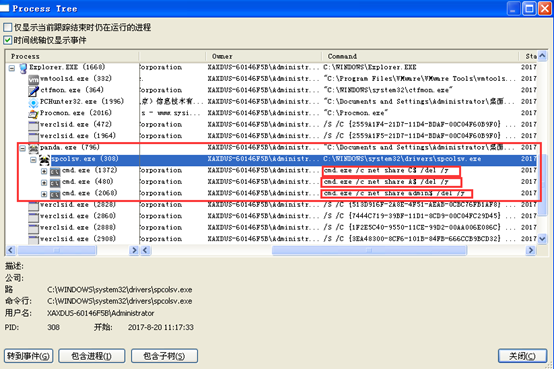Click the 转到事件(G) button
This screenshot has width=554, height=369.
[29, 356]
